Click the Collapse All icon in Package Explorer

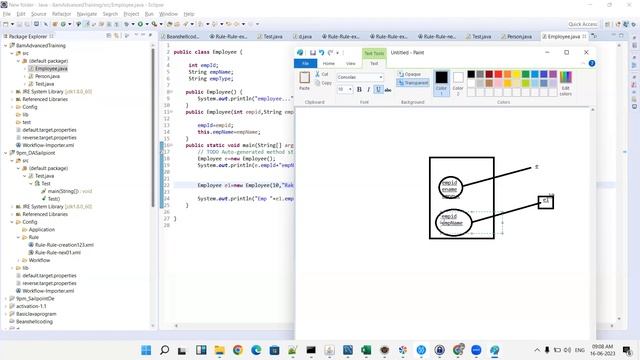109,36
